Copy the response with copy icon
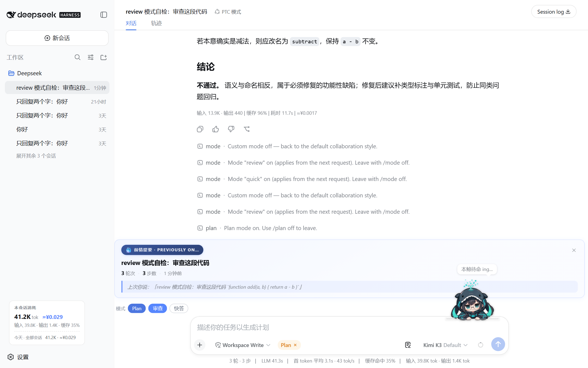Viewport: 588px width, 368px height. [x=200, y=129]
